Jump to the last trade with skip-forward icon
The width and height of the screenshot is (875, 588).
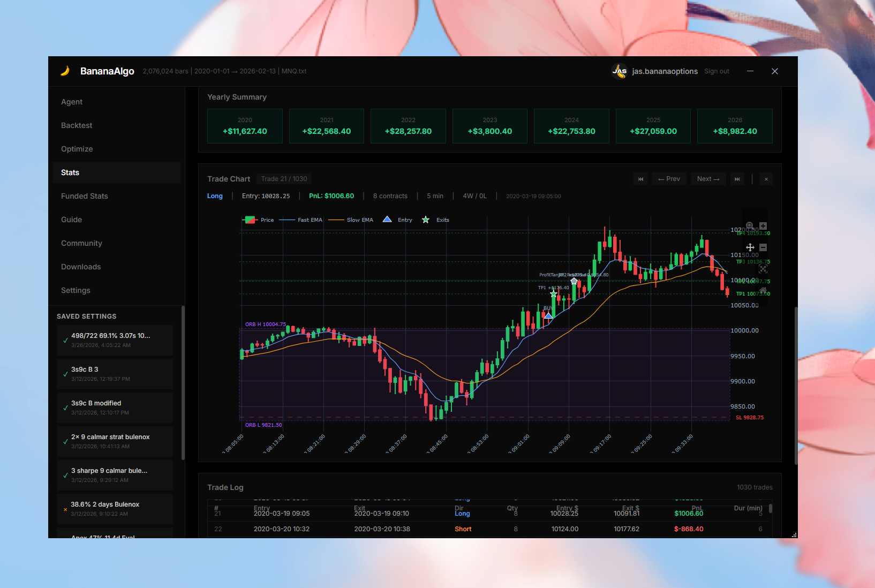[737, 179]
